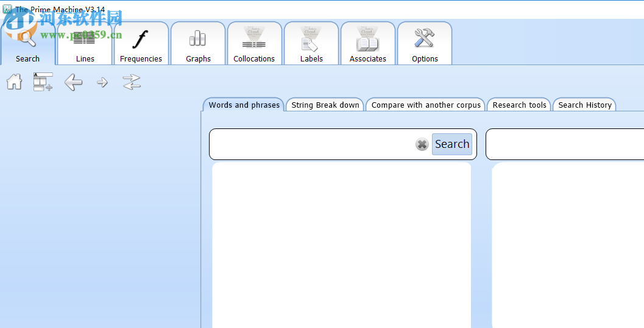Switch to the Research tools tab

point(520,105)
